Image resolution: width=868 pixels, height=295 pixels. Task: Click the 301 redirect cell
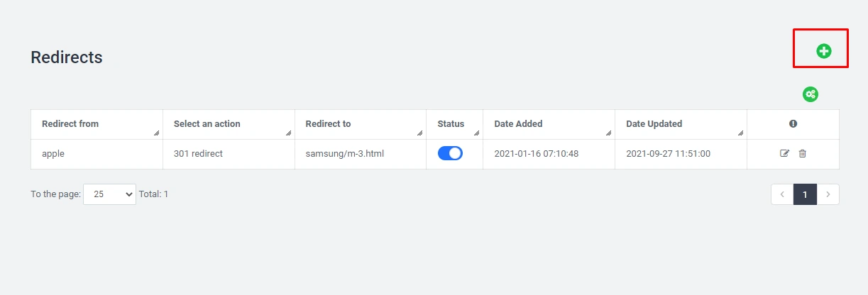198,153
